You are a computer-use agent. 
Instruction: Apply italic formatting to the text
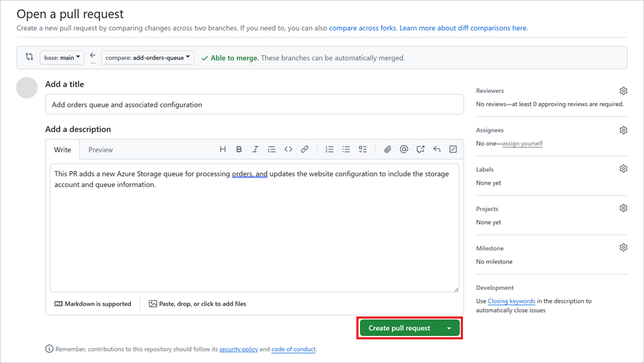[255, 149]
